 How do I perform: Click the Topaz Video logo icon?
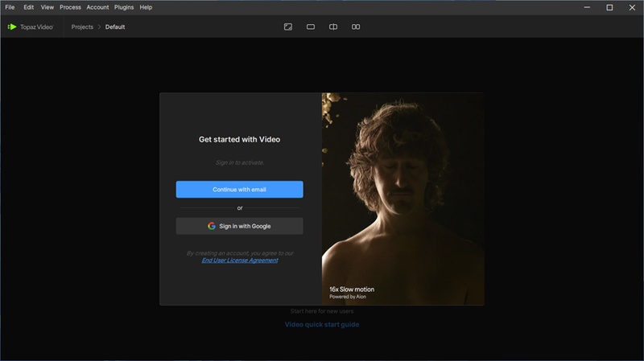pos(12,27)
